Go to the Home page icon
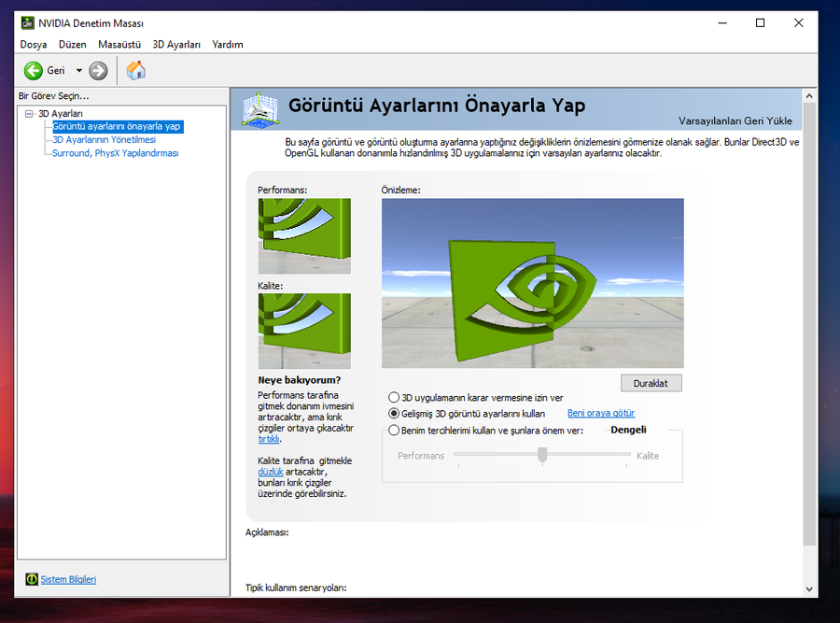 (136, 70)
